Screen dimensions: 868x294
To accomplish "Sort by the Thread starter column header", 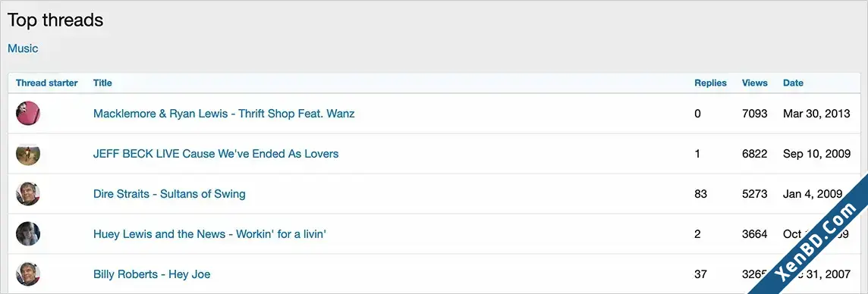I will [x=47, y=83].
